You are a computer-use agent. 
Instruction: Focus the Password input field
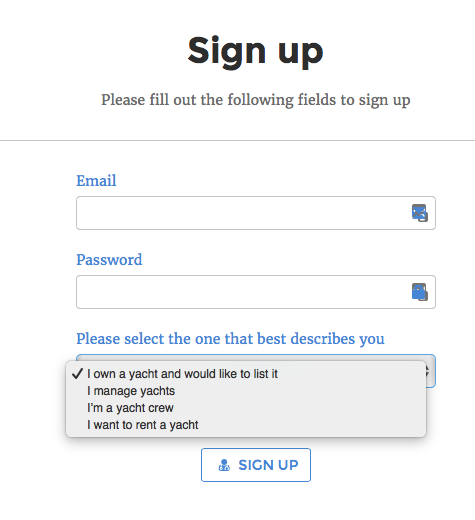tap(256, 292)
